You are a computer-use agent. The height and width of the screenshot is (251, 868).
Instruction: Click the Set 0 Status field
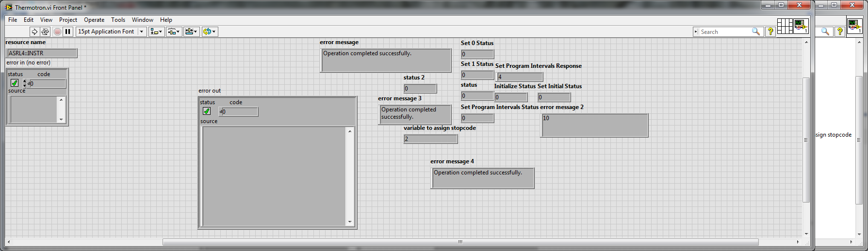click(x=477, y=54)
